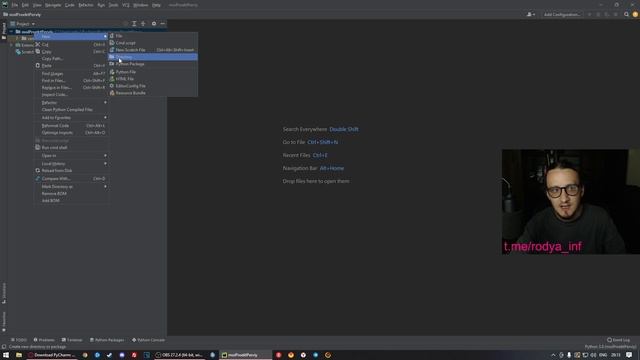
Task: Open the Python Console tab
Action: click(149, 340)
